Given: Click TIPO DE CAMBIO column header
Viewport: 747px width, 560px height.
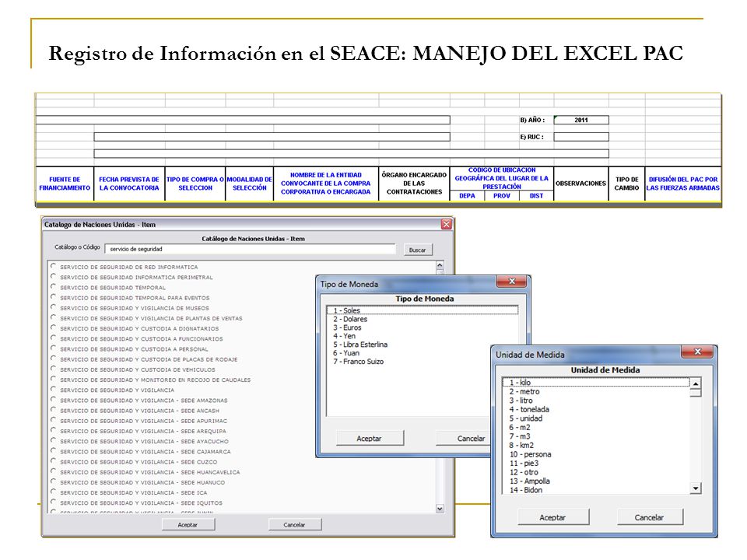Looking at the screenshot, I should pos(626,184).
